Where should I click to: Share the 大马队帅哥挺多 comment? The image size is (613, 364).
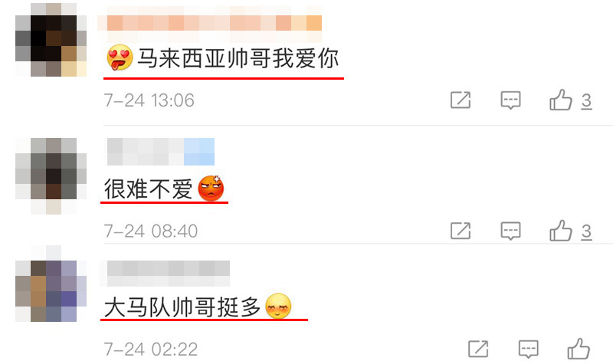pyautogui.click(x=478, y=349)
